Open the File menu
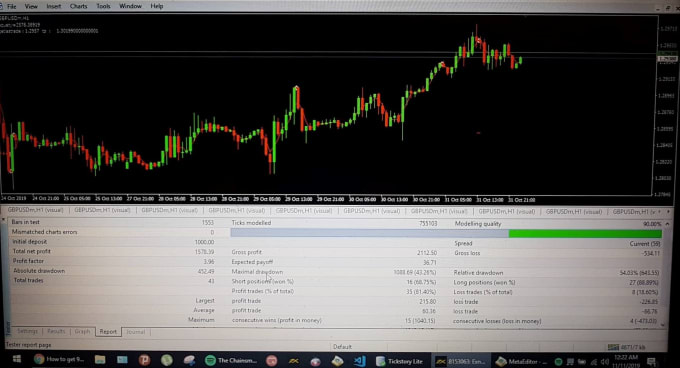Image resolution: width=680 pixels, height=368 pixels. point(11,7)
